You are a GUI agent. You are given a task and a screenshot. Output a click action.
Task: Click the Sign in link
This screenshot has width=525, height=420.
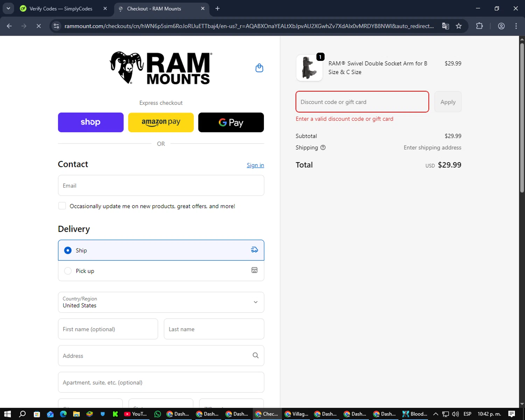pos(255,165)
